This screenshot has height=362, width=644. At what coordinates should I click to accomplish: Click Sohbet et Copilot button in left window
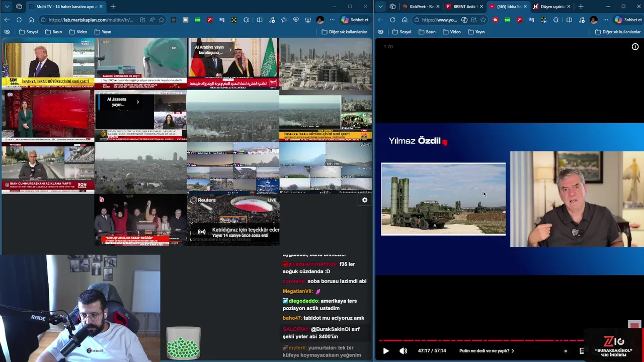(355, 20)
